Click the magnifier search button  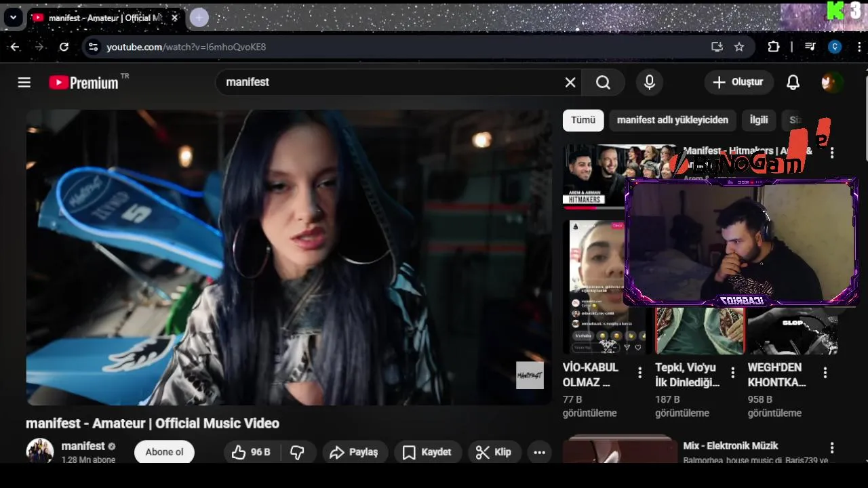(603, 82)
